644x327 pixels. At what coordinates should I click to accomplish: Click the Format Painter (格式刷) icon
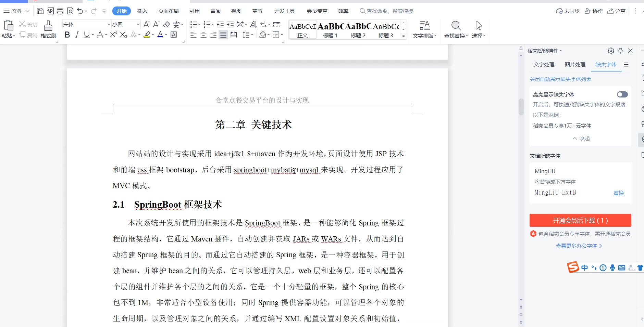coord(48,26)
